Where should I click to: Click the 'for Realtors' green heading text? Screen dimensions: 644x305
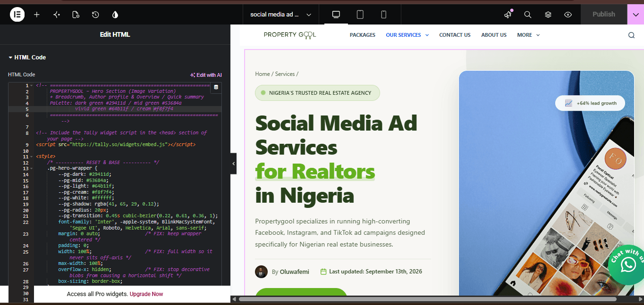315,171
